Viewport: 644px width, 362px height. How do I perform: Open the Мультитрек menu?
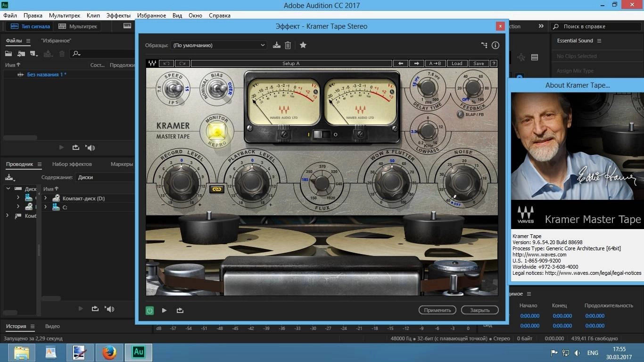65,15
